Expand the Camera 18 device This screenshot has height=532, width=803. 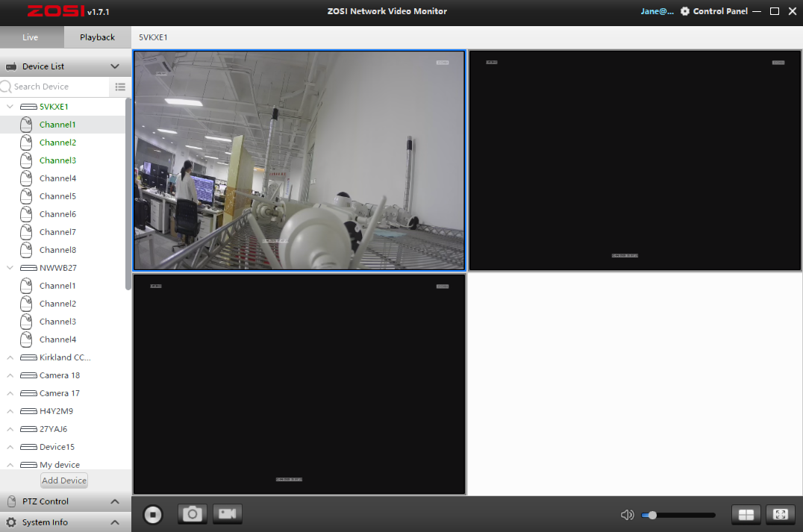pyautogui.click(x=10, y=375)
